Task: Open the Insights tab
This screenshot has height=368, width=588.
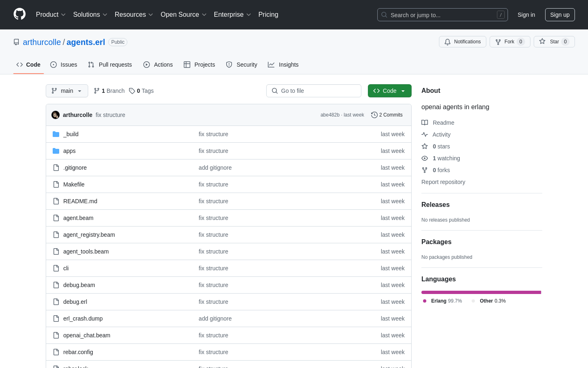Action: click(283, 65)
